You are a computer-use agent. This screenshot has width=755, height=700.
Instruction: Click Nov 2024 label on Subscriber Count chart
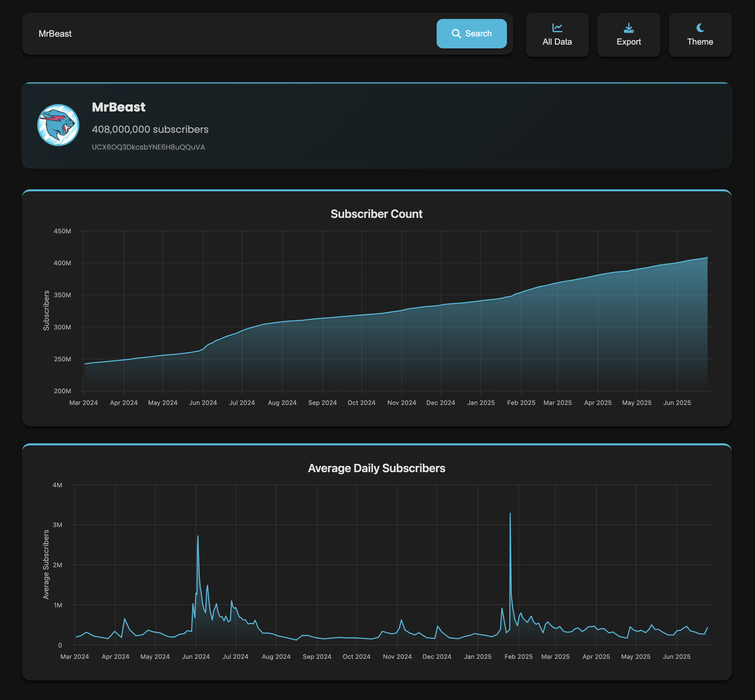pyautogui.click(x=402, y=402)
